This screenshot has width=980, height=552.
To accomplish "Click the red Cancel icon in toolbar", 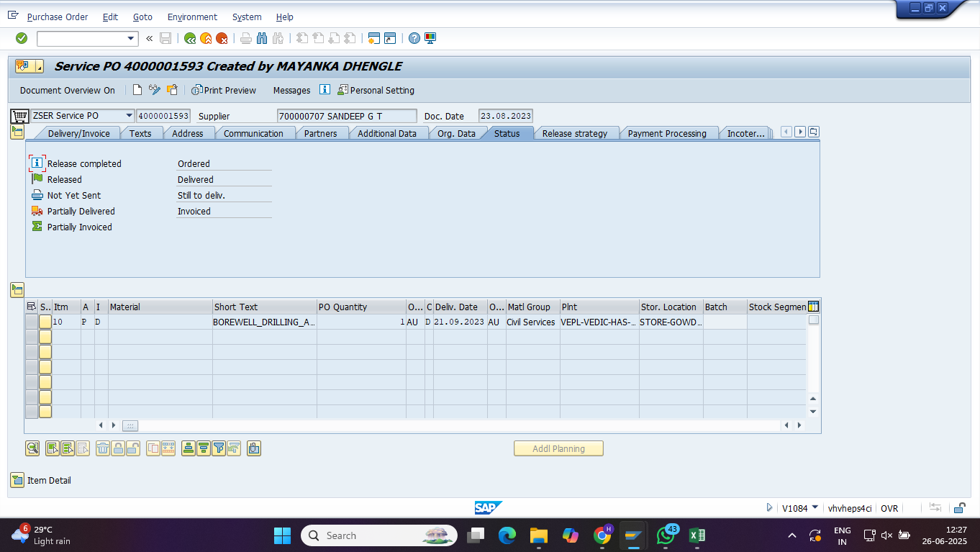I will pos(222,38).
